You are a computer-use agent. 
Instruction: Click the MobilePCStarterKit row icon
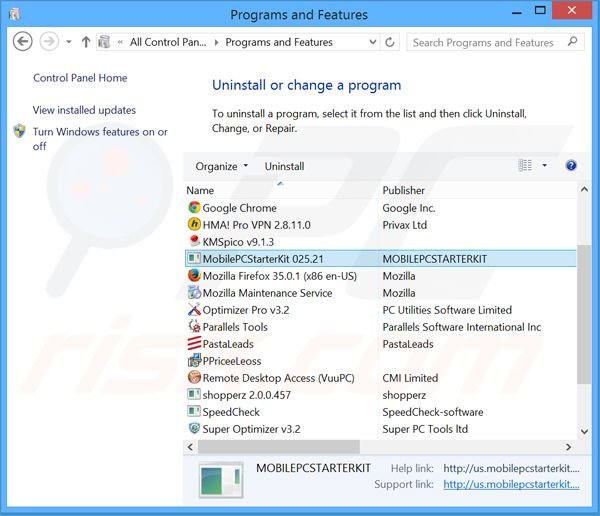(194, 258)
